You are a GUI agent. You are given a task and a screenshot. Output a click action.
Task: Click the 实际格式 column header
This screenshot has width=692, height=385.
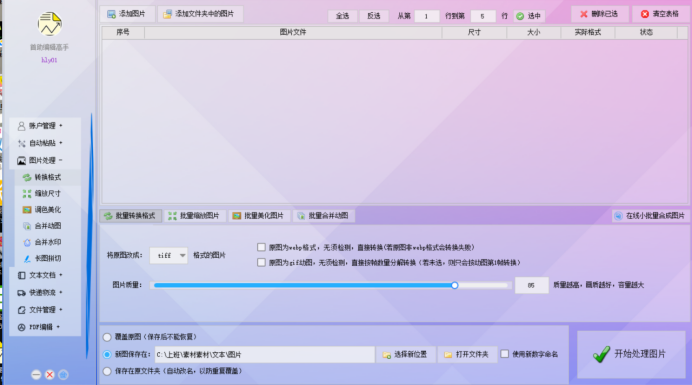(x=588, y=32)
